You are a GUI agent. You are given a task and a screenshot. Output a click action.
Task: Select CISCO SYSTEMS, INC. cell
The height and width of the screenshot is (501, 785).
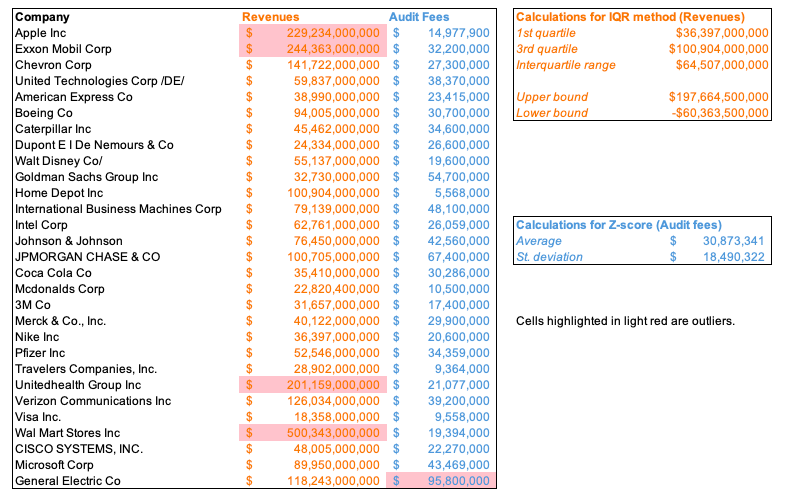click(x=79, y=449)
